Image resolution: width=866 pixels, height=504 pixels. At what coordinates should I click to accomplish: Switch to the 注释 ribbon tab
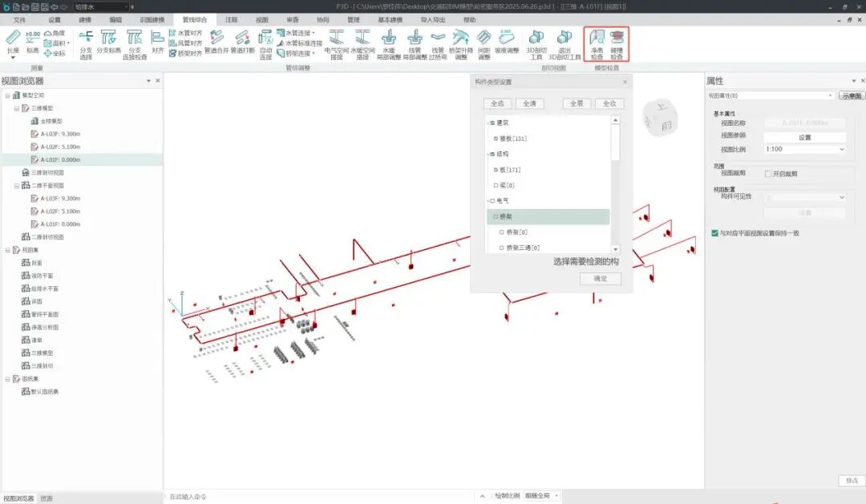pos(232,20)
